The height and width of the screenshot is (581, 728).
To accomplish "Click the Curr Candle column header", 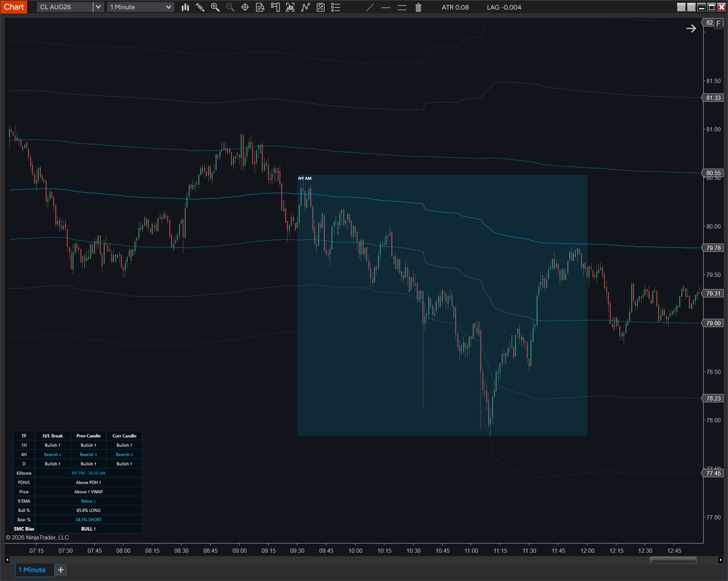I will (x=124, y=436).
